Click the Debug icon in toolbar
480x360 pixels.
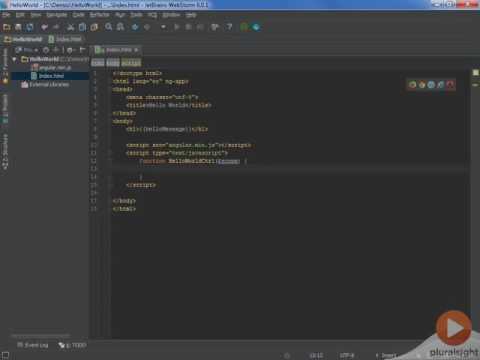pyautogui.click(x=188, y=27)
